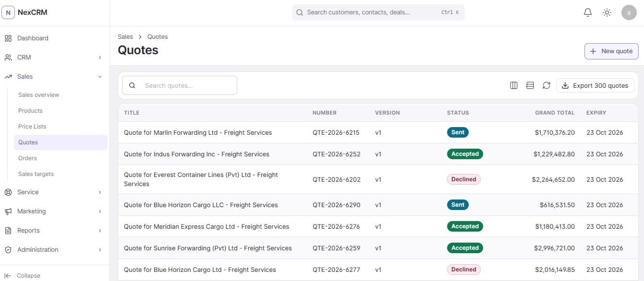Click quote number QTE-2026-6290

click(x=336, y=205)
